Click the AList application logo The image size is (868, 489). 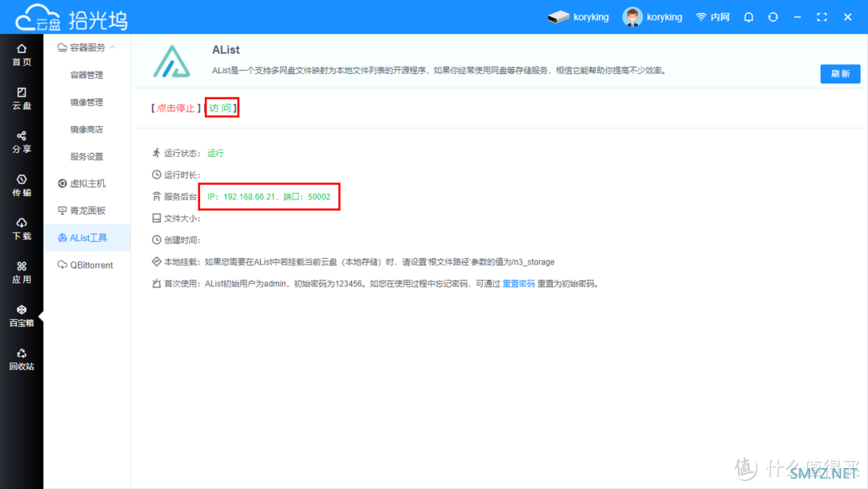pos(172,61)
